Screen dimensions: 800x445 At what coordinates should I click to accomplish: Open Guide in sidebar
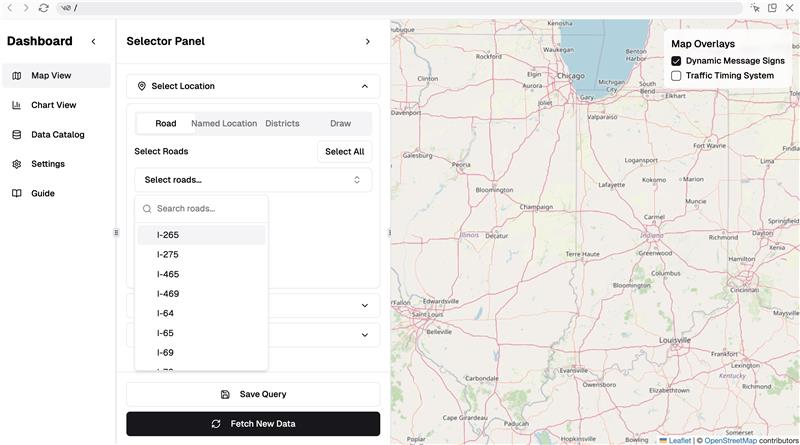56,193
